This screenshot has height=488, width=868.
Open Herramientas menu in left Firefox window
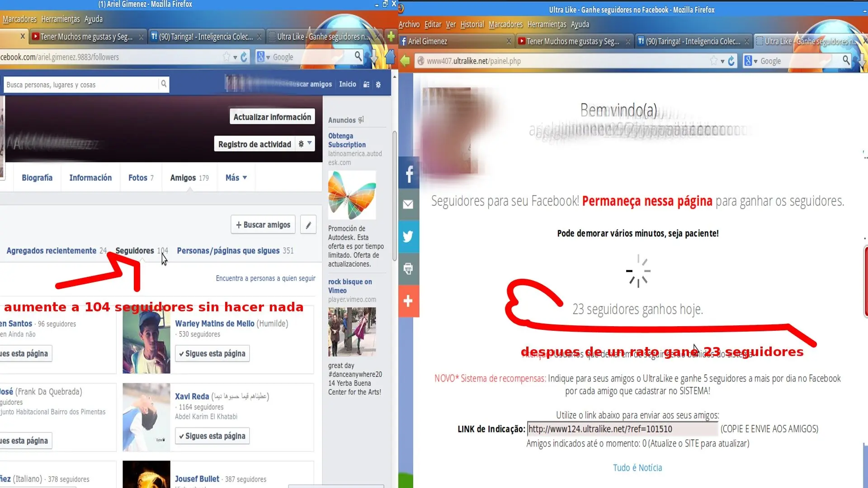click(60, 19)
